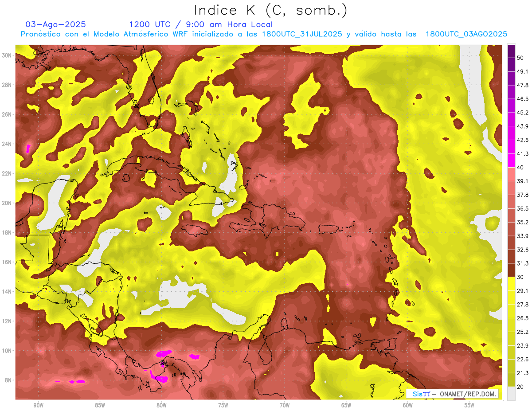The image size is (532, 411).
Task: Click the legend value "35.2"
Action: [x=523, y=222]
